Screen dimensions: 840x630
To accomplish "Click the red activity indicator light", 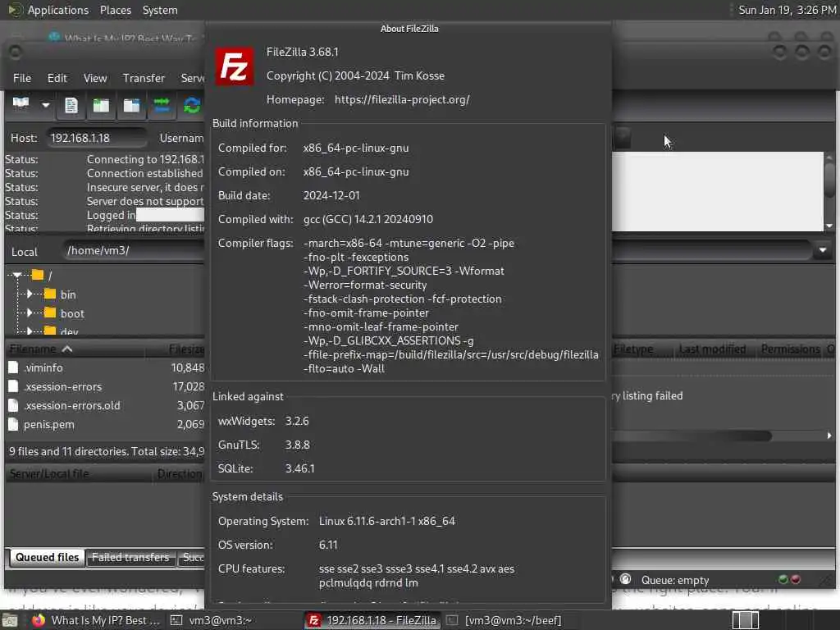I will [x=796, y=579].
